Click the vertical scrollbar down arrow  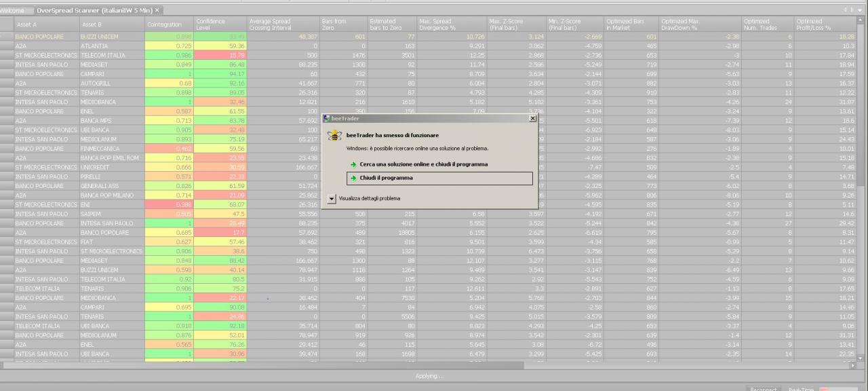point(861,358)
